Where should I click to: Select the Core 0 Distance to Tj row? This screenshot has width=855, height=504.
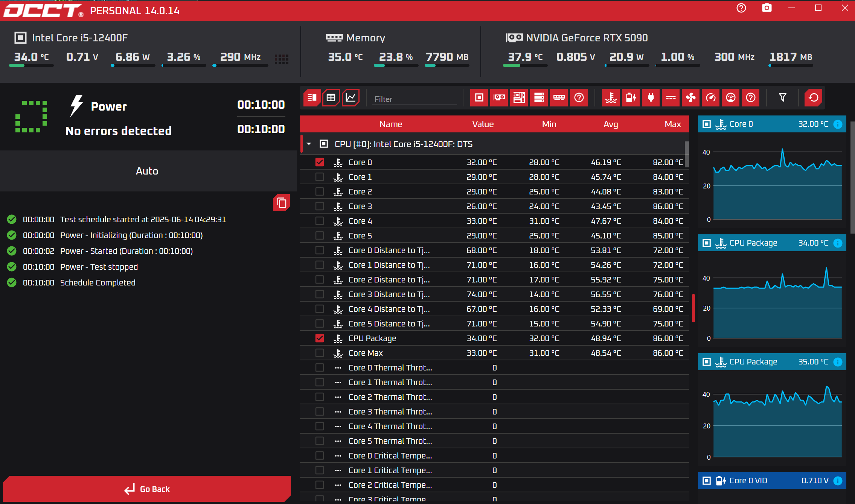pos(494,250)
